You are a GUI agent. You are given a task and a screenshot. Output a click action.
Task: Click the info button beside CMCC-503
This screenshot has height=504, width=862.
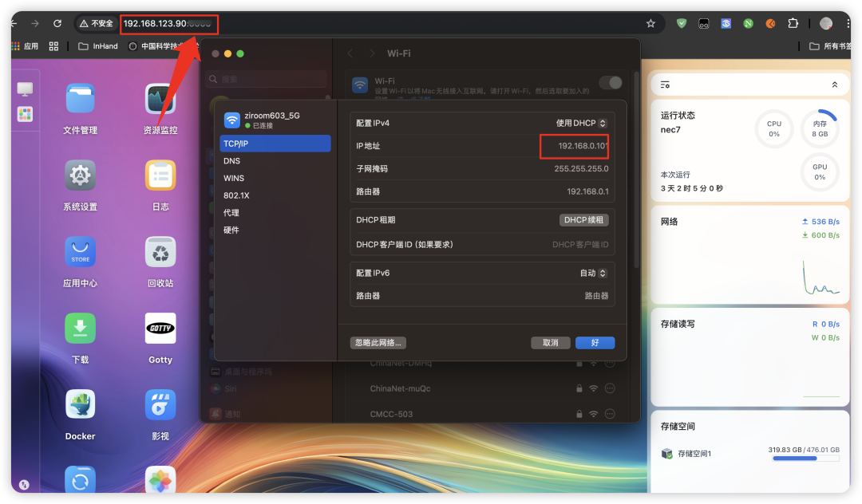point(608,413)
